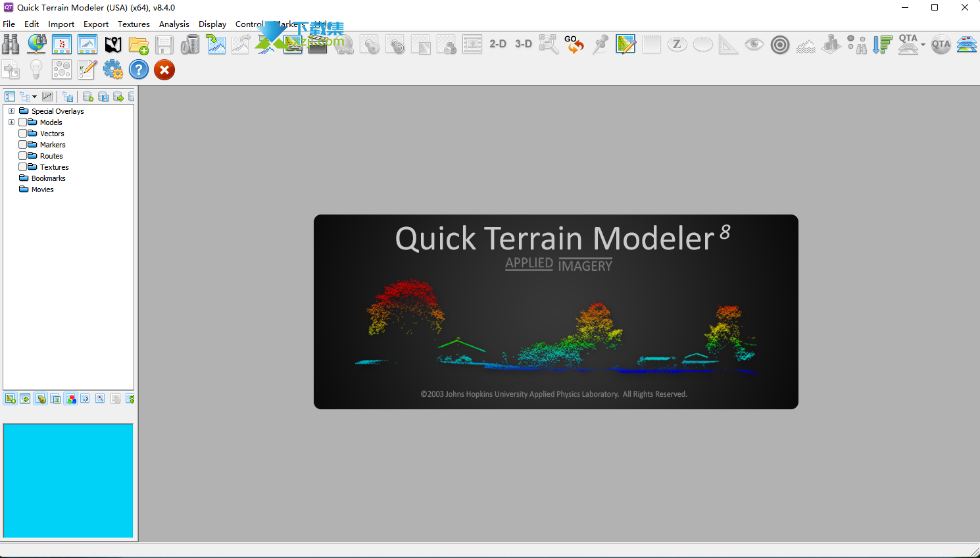This screenshot has width=980, height=558.
Task: Click the binoculars search icon
Action: pos(11,44)
